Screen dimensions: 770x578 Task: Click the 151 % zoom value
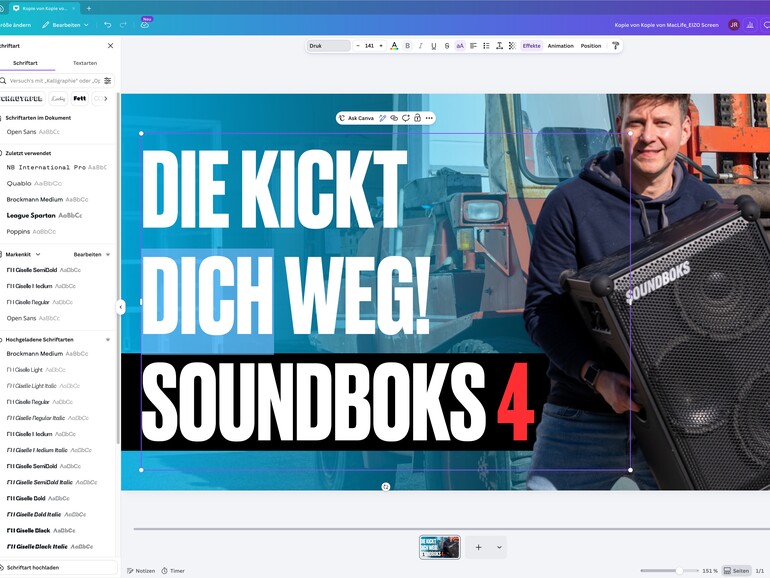pos(710,571)
